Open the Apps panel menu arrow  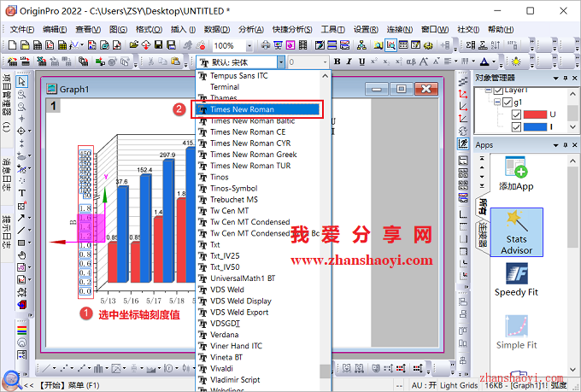click(x=556, y=145)
